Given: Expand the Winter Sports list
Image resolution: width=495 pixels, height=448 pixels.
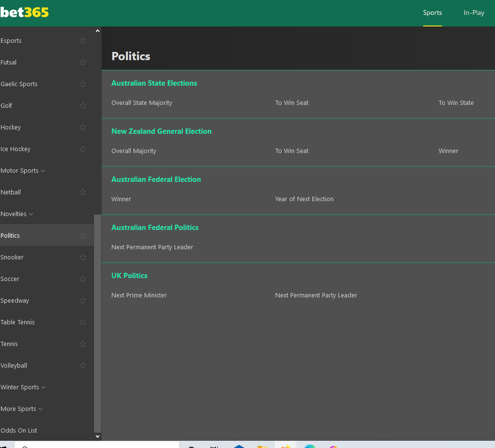Looking at the screenshot, I should (x=23, y=387).
